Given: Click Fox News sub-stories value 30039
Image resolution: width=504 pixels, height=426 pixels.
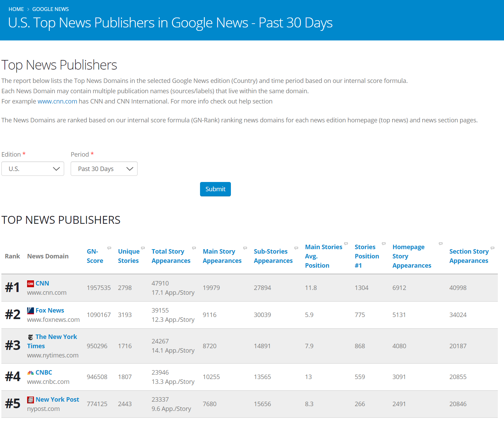Looking at the screenshot, I should click(262, 315).
